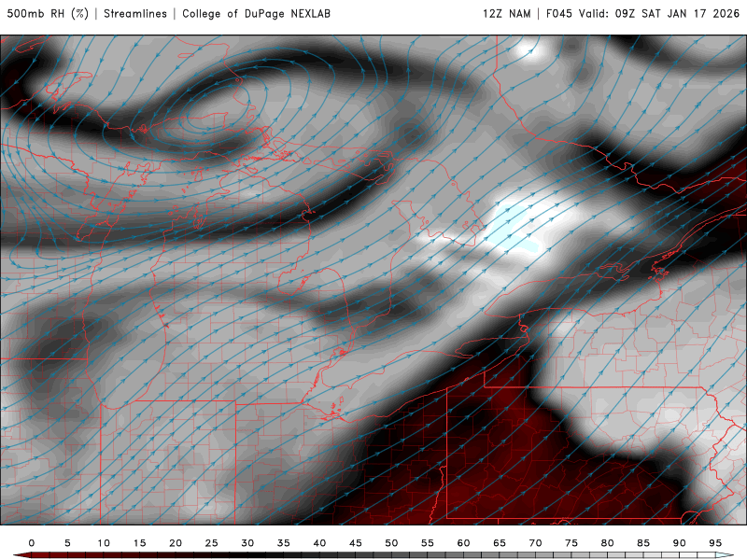This screenshot has width=747, height=560.
Task: Click the colorbar label "55"
Action: tap(428, 543)
